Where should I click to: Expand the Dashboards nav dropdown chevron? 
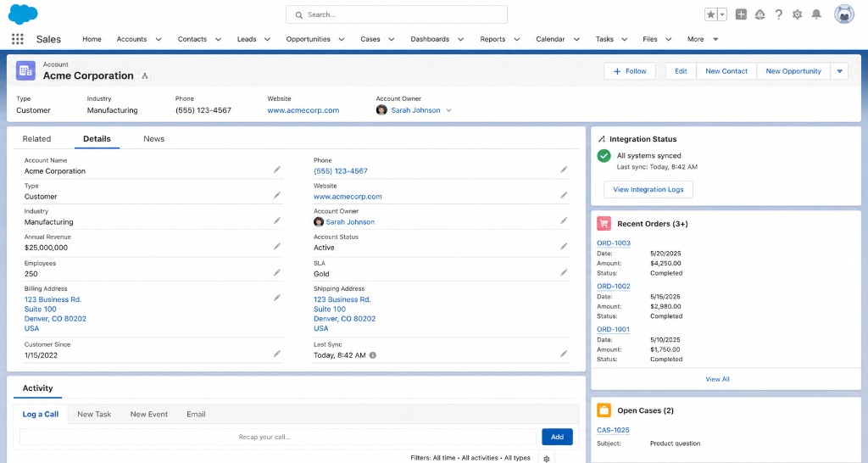coord(460,39)
